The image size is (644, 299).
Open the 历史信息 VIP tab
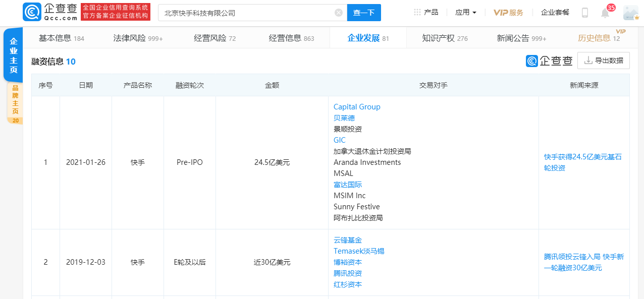pyautogui.click(x=599, y=38)
